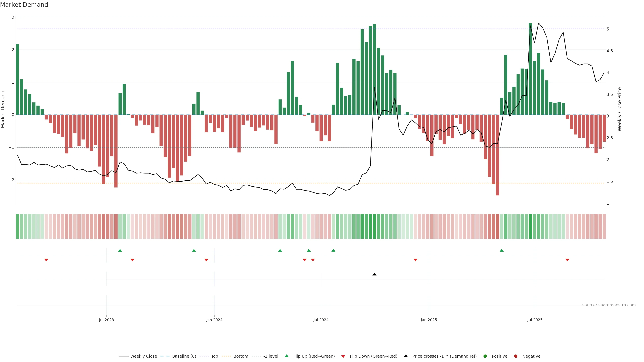This screenshot has height=362, width=644.
Task: Click the last green flip-up triangle marker
Action: pos(501,250)
